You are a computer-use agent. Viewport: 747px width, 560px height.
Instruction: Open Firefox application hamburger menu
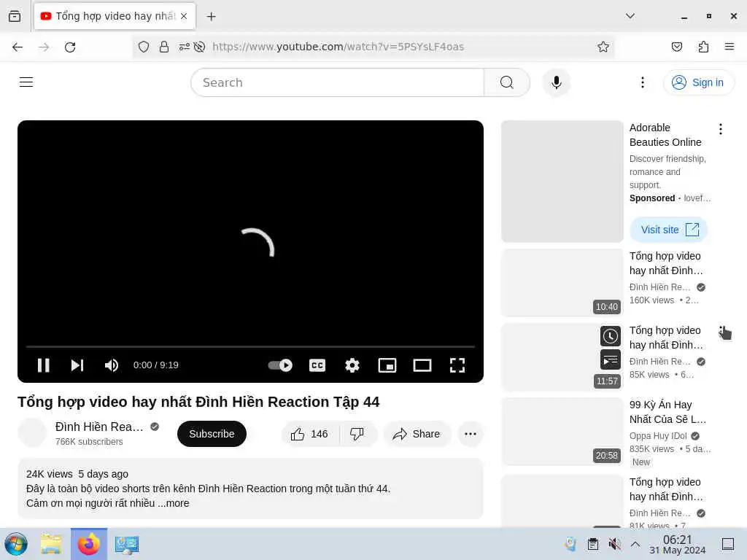coord(729,47)
